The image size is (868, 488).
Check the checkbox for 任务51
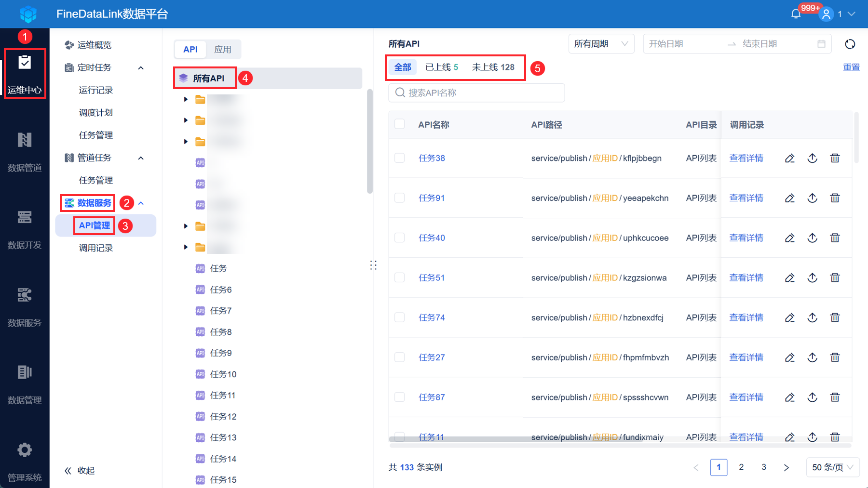tap(400, 277)
